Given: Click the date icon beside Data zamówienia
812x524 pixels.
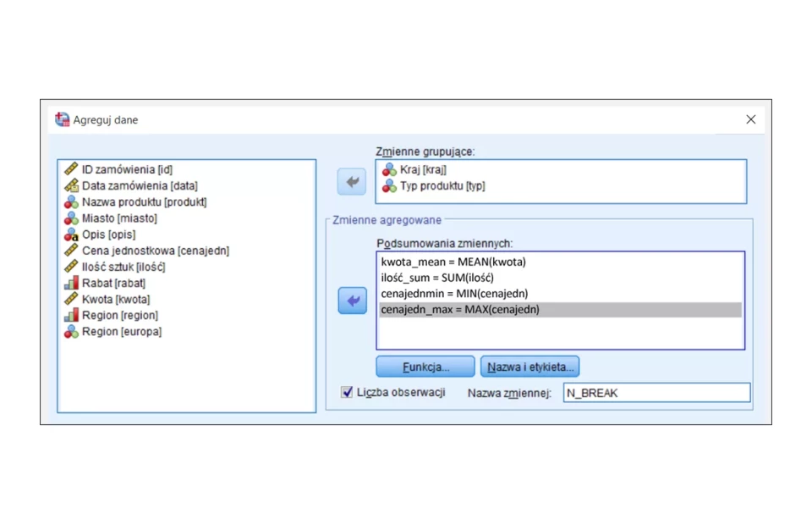Looking at the screenshot, I should (71, 185).
